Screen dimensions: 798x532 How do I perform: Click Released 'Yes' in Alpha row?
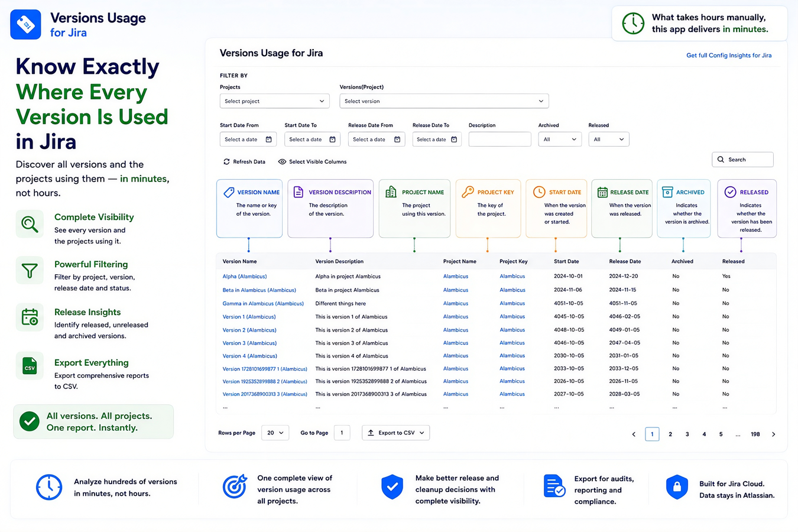(x=726, y=276)
